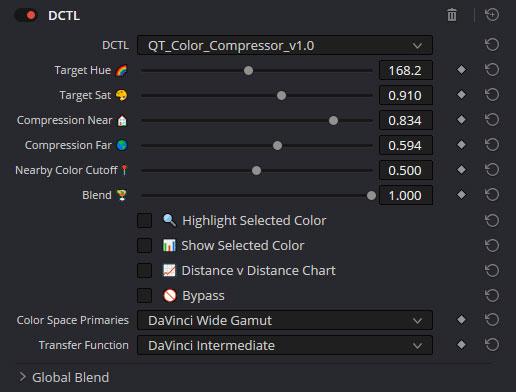Click the Blend slider handle
This screenshot has width=516, height=392.
[371, 195]
